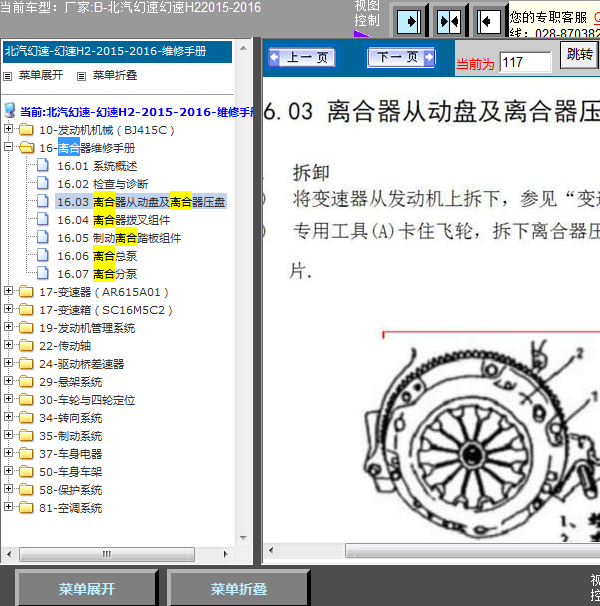Screen dimensions: 600x606
Task: Expand the 37-车身电器 node
Action: [9, 453]
